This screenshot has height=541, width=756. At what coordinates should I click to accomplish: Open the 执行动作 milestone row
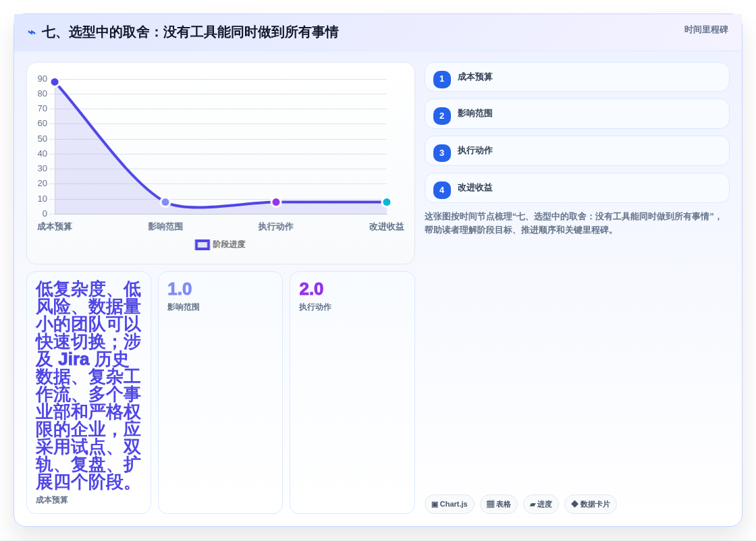(x=576, y=151)
